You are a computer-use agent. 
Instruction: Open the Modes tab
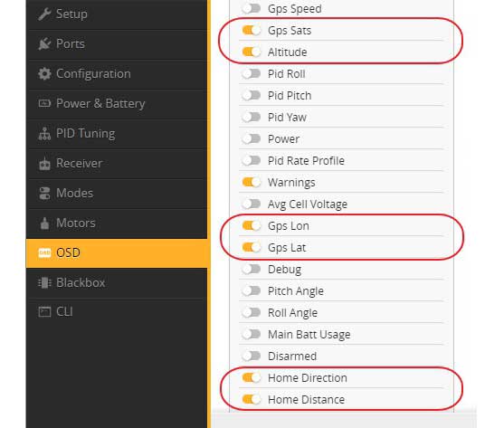coord(117,194)
